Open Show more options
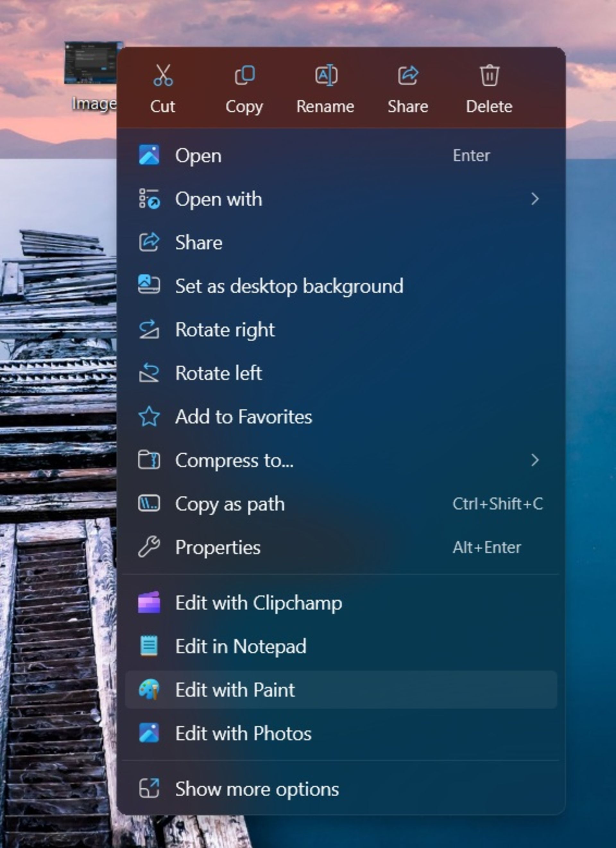 tap(257, 789)
